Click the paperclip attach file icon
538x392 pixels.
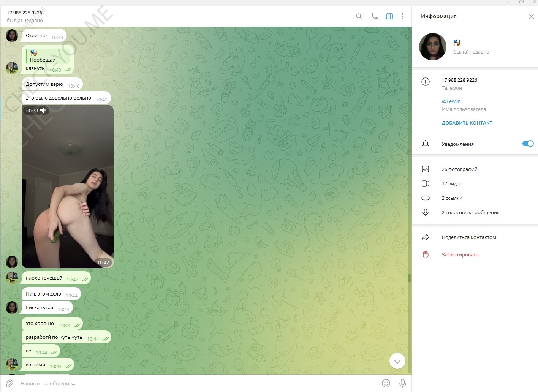pos(10,384)
